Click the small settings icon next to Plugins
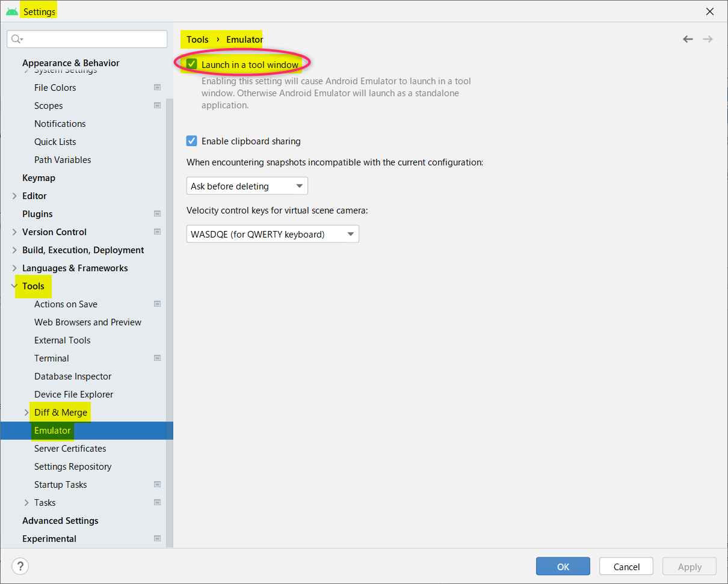The height and width of the screenshot is (584, 728). click(157, 214)
